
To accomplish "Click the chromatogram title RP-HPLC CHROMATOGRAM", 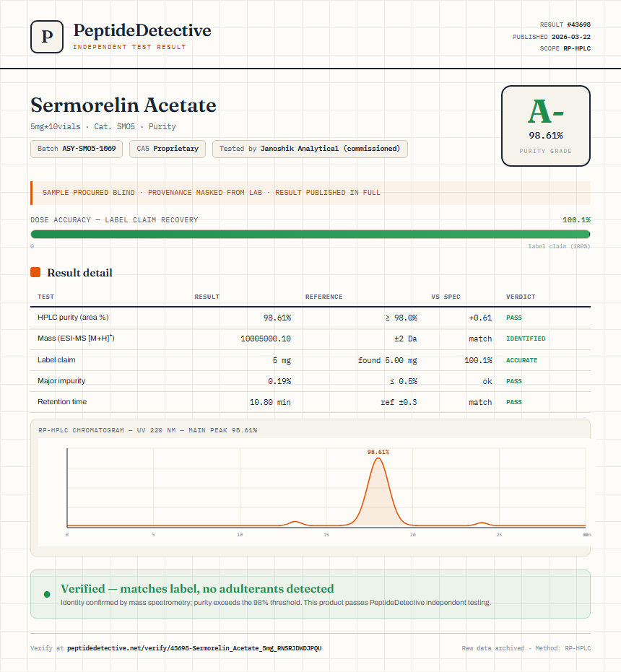I will [x=147, y=430].
